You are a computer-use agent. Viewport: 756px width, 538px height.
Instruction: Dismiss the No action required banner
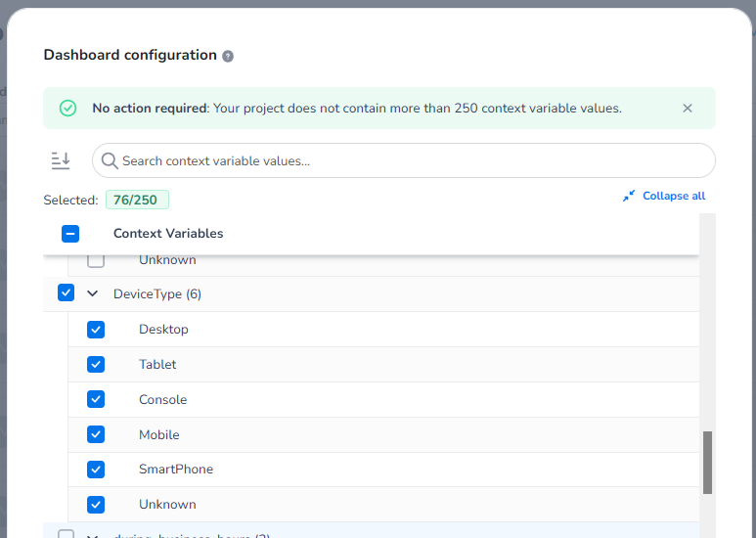click(x=688, y=109)
